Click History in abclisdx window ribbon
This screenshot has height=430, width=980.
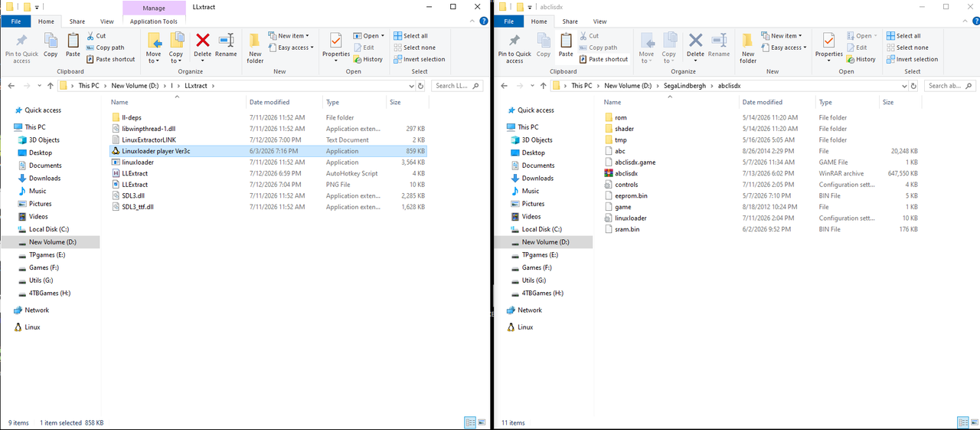pos(861,59)
